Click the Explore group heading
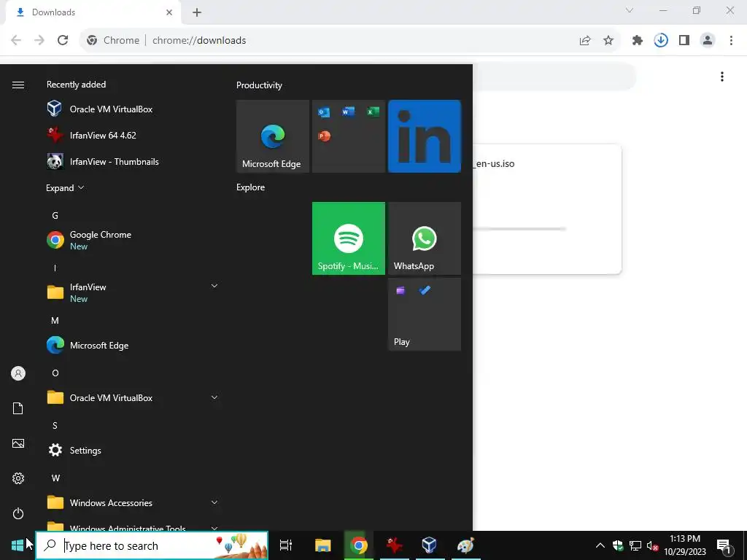This screenshot has height=560, width=747. (251, 187)
